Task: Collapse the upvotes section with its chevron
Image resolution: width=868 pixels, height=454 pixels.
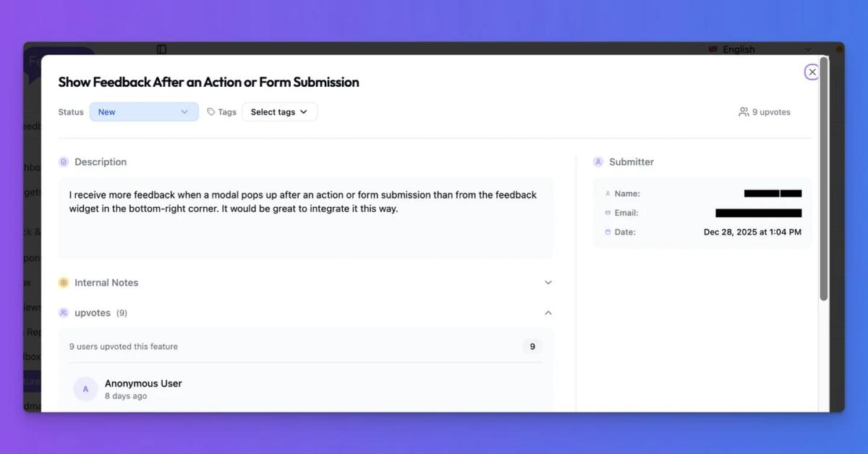Action: point(548,312)
